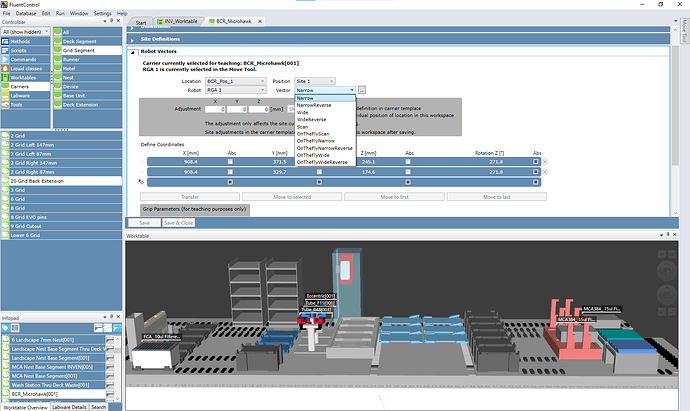
Task: Delete the second coordinate row
Action: 545,172
